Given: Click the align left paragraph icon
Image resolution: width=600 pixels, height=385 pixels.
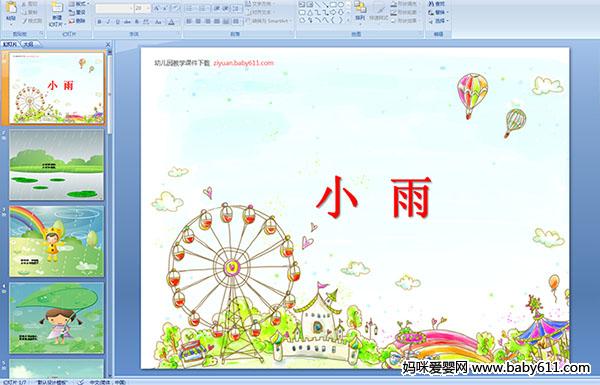Looking at the screenshot, I should [x=189, y=21].
